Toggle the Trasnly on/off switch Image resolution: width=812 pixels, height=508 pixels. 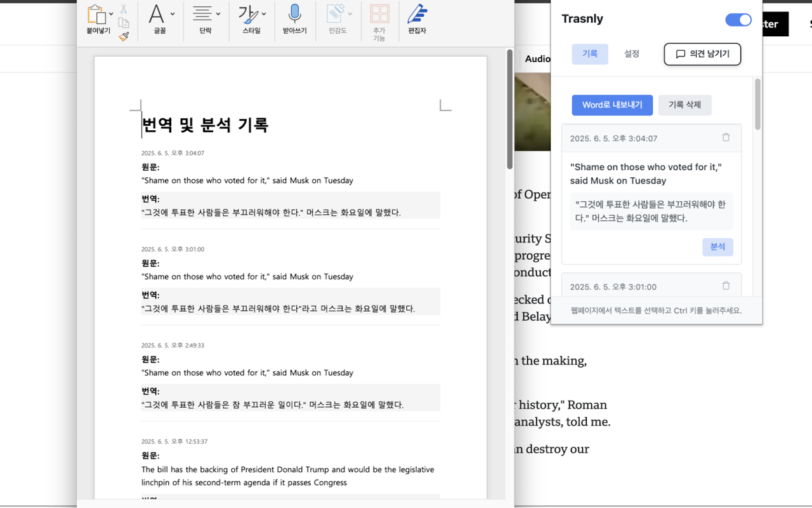click(x=738, y=20)
